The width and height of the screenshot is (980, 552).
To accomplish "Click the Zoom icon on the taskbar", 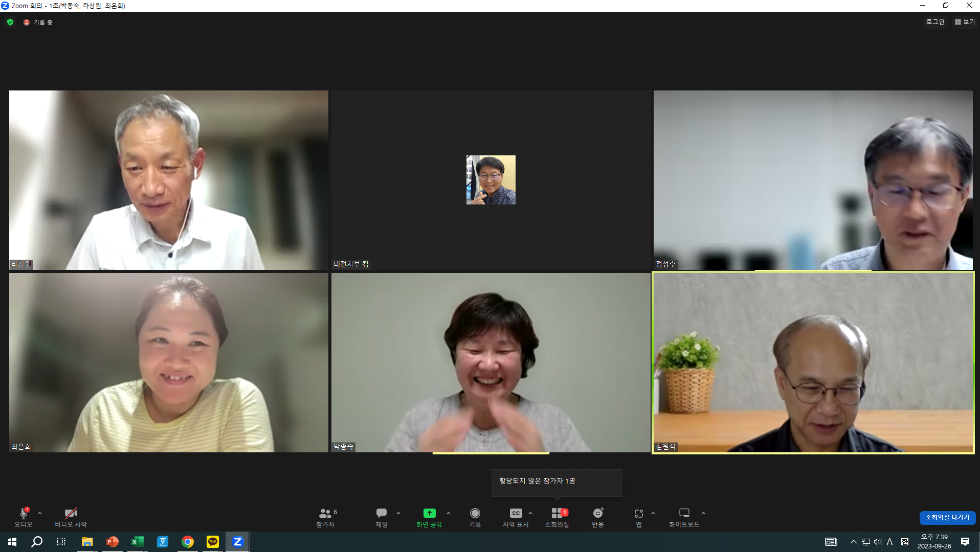I will (238, 542).
